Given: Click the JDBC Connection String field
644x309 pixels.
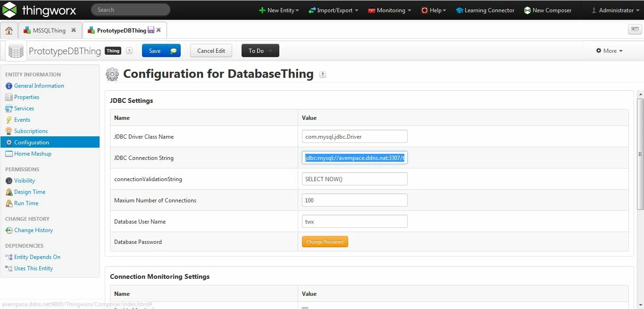Looking at the screenshot, I should click(354, 158).
